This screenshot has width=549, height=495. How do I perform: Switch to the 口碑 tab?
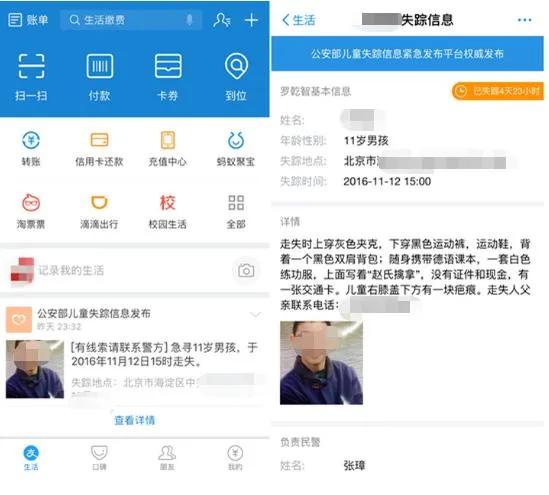[x=99, y=457]
